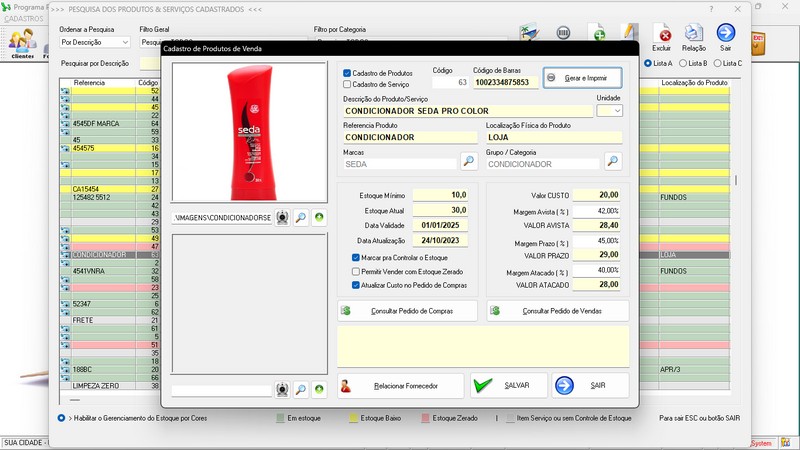This screenshot has width=800, height=450.
Task: Uncheck Cadastro de Produtos
Action: point(347,73)
